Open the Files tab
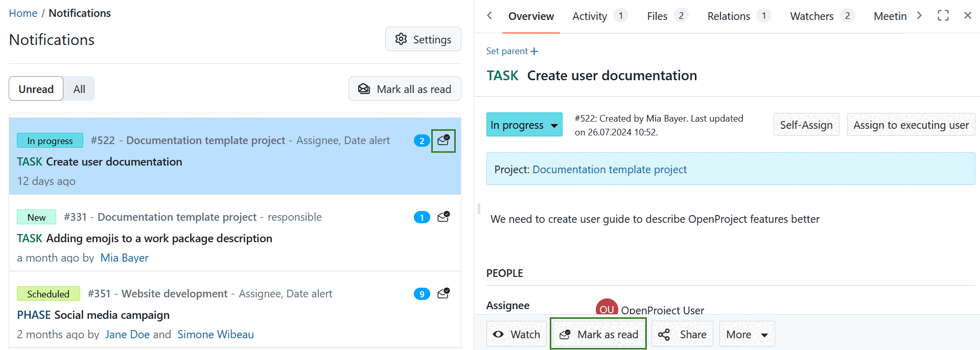The height and width of the screenshot is (350, 980). click(x=657, y=16)
